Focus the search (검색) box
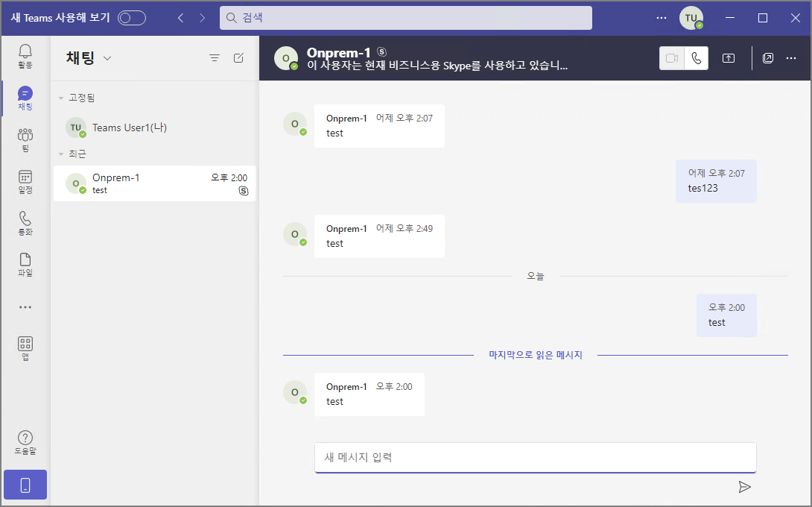812x507 pixels. click(405, 18)
